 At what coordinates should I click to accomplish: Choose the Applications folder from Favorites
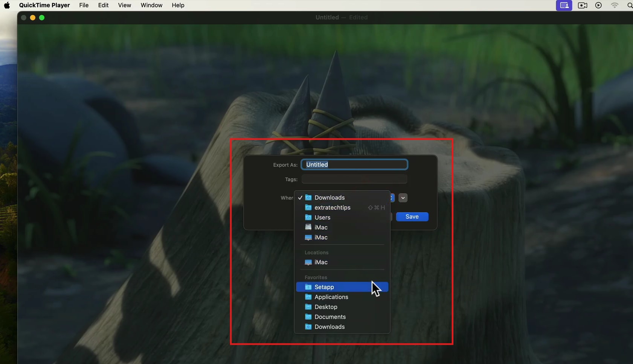pyautogui.click(x=342, y=297)
